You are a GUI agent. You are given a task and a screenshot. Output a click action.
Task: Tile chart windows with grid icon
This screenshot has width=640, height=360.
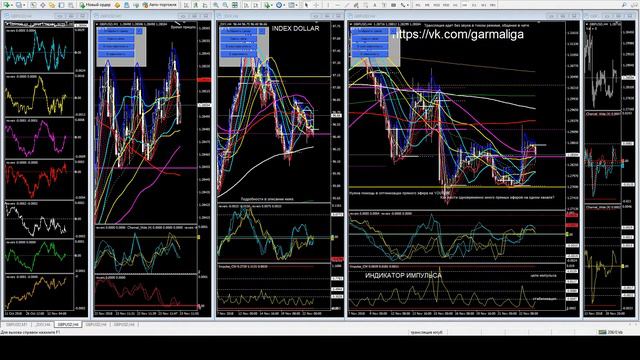coord(235,4)
